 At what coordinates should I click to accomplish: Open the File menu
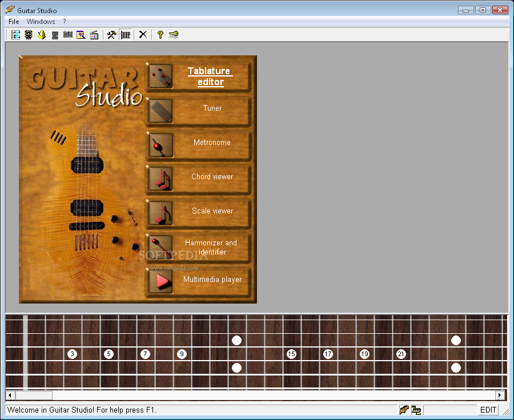(x=14, y=22)
